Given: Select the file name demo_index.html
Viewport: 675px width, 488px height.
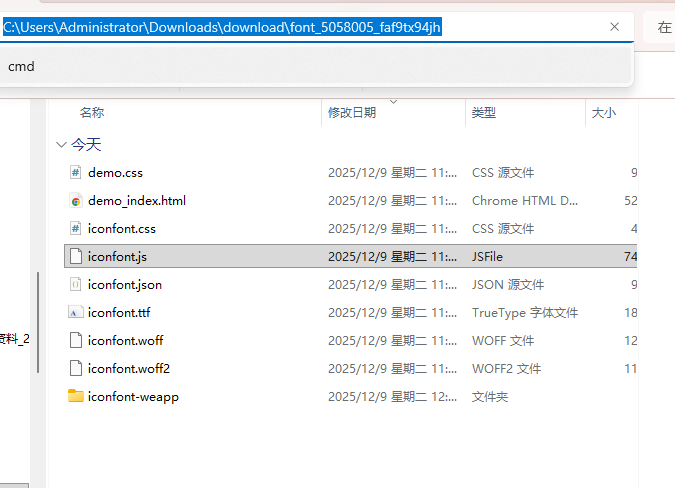Looking at the screenshot, I should [137, 201].
